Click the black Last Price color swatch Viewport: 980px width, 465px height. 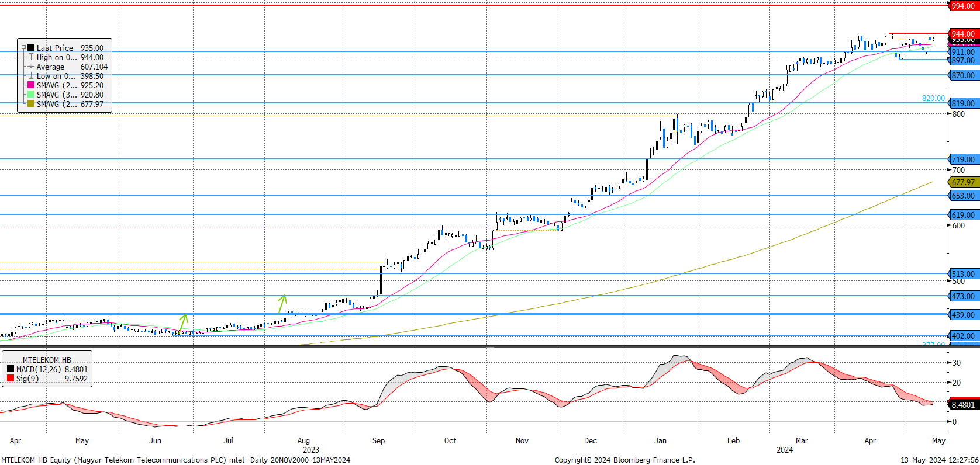click(x=31, y=48)
